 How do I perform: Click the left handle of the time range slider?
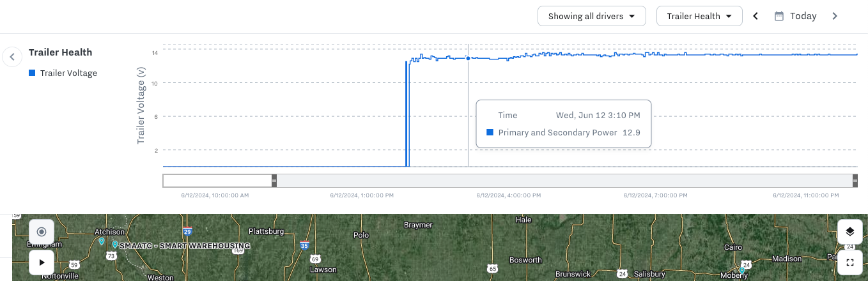274,181
